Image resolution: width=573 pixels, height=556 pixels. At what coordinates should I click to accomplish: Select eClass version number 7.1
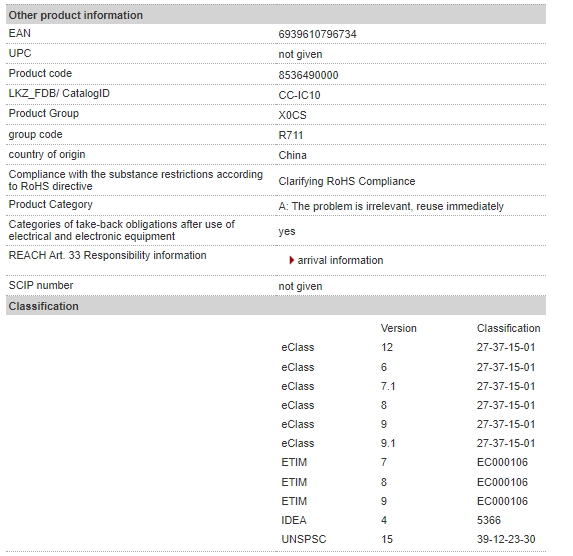point(388,386)
